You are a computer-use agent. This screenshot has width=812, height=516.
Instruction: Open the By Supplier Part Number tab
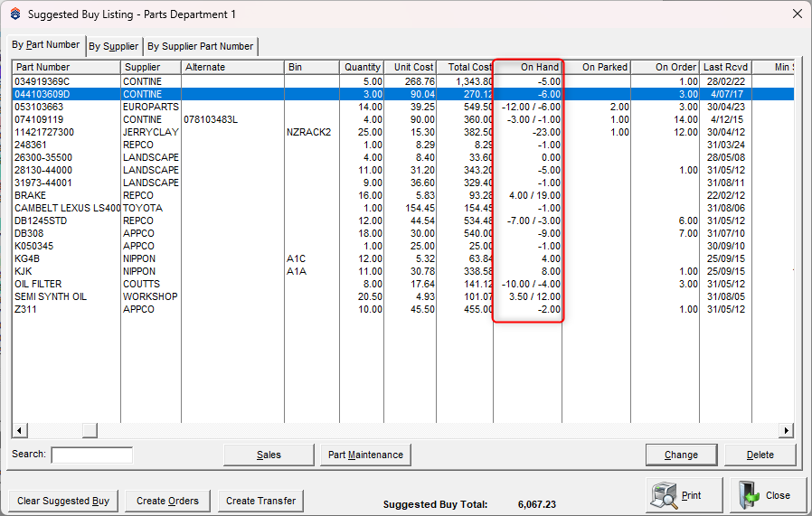click(x=200, y=46)
